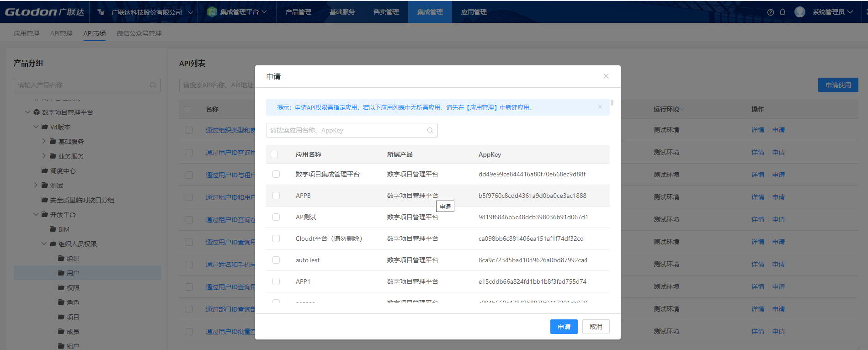Toggle the select-all checkbox in the 应用名称 header
868x350 pixels.
[x=274, y=154]
